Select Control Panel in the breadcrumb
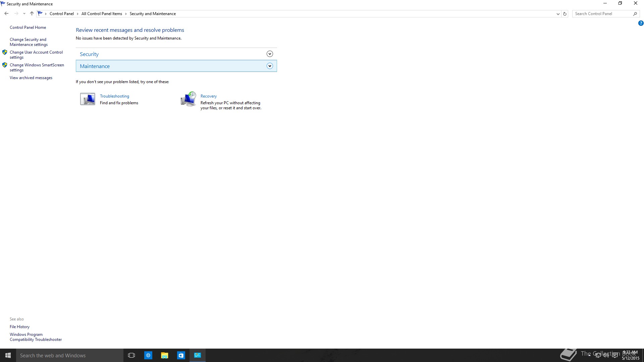The image size is (644, 362). pyautogui.click(x=62, y=14)
